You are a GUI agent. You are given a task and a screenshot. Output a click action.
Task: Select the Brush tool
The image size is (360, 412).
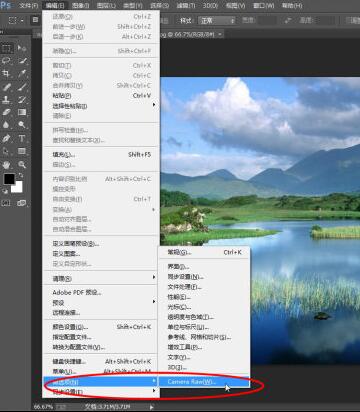22,87
